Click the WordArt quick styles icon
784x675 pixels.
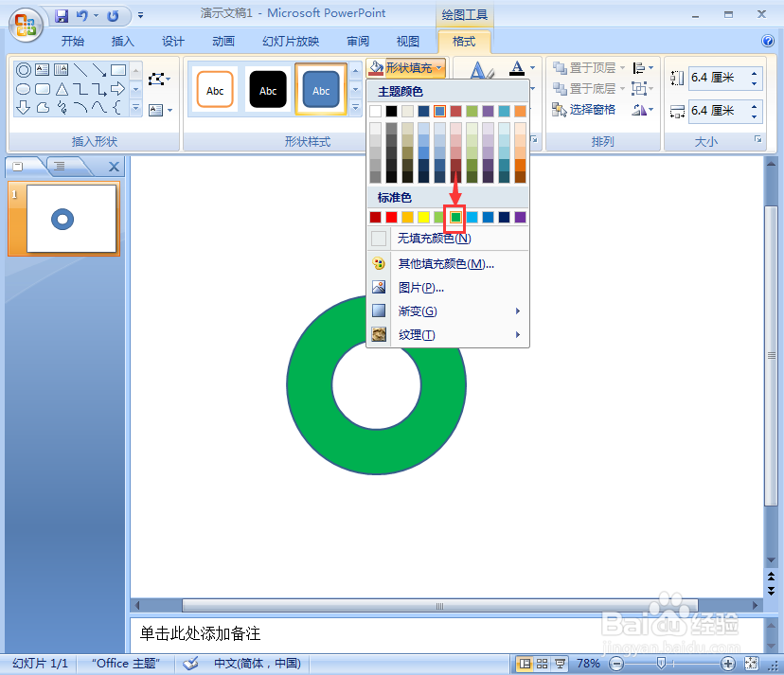coord(482,70)
